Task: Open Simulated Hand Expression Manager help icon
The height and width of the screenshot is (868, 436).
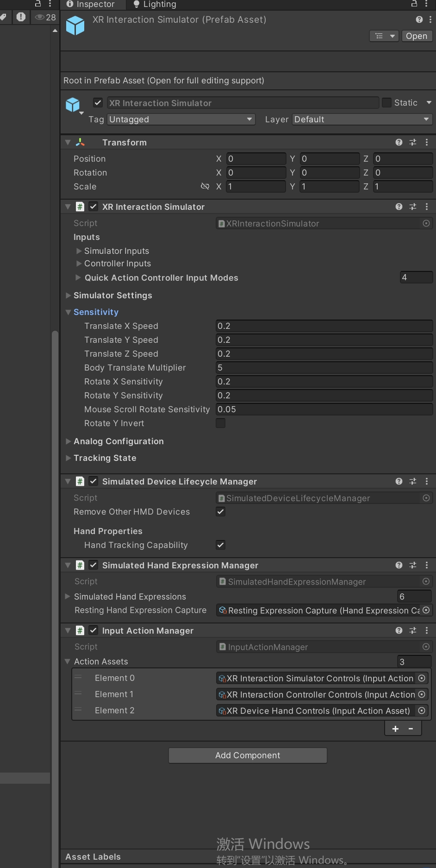Action: tap(399, 565)
